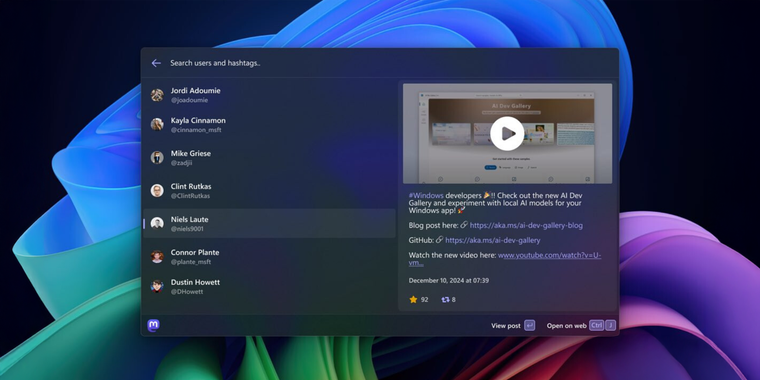Click the Ctrl key badge
This screenshot has width=760, height=380.
click(x=597, y=325)
